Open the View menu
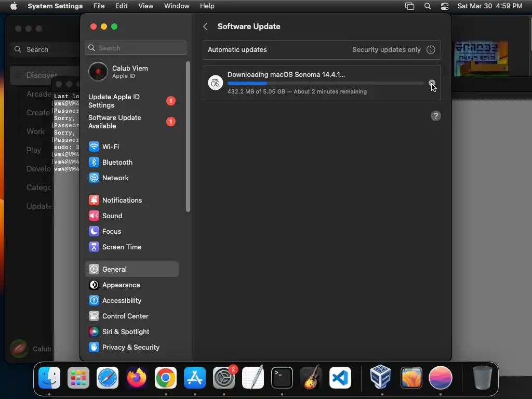The width and height of the screenshot is (532, 399). pos(145,6)
